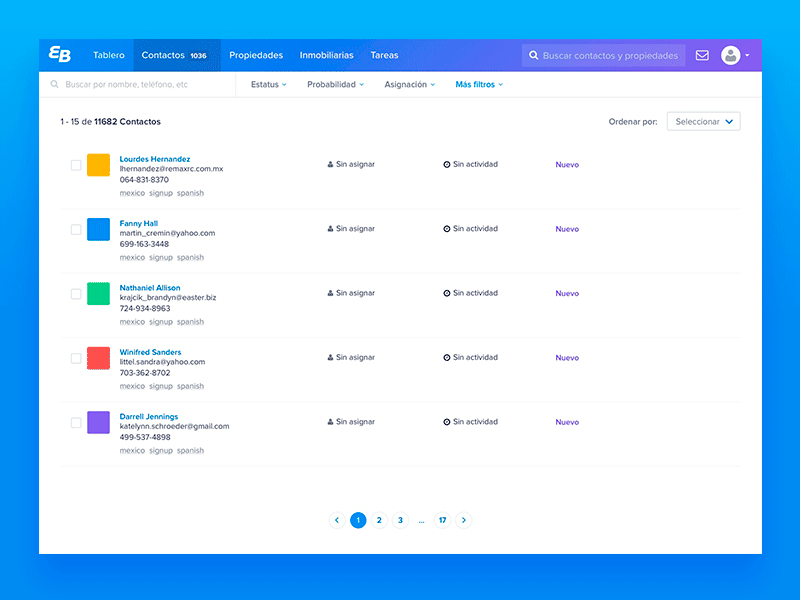Go to the next page arrow
This screenshot has height=600, width=800.
coord(463,520)
